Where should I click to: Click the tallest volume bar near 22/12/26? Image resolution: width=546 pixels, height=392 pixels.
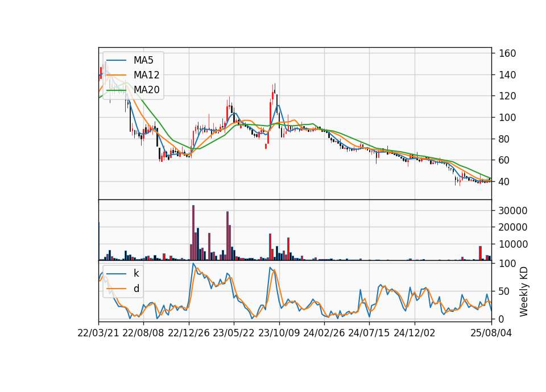click(x=193, y=233)
